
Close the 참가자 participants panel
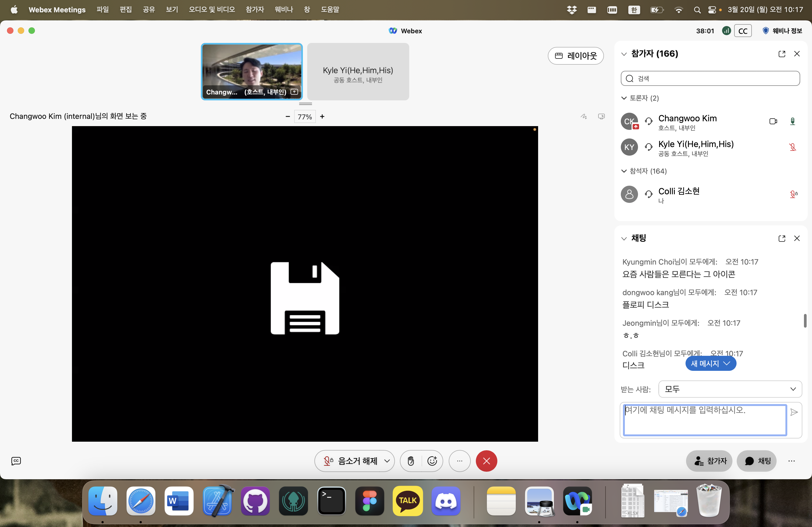(797, 54)
